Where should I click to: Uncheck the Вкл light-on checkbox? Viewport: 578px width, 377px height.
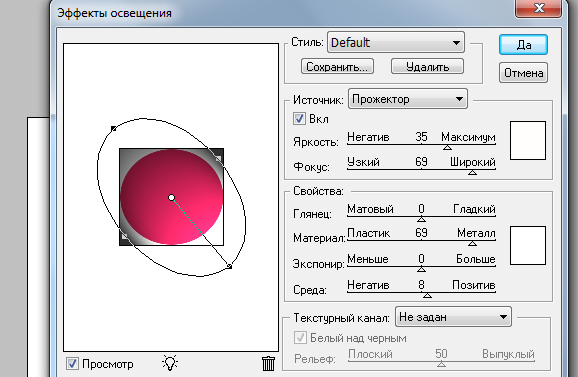[x=299, y=119]
